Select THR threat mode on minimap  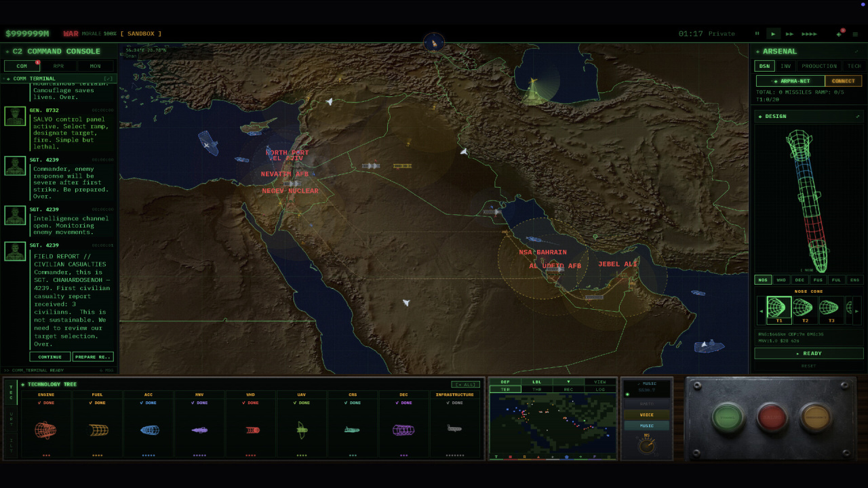536,390
